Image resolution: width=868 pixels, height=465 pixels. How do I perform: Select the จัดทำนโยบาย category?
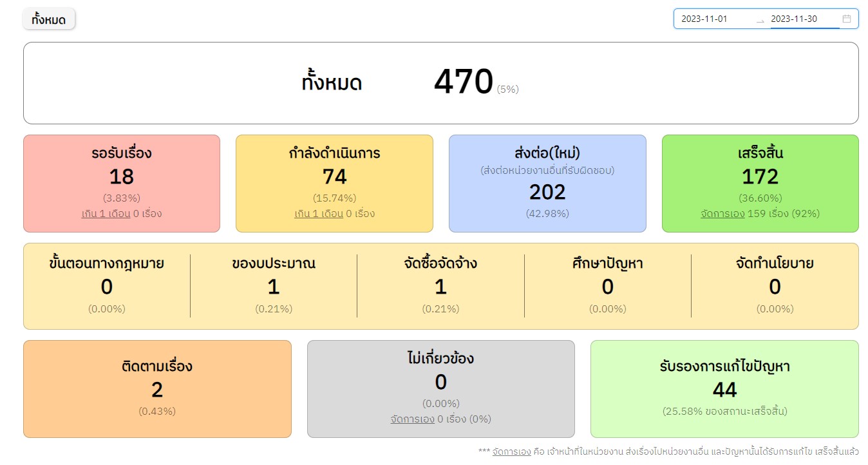[775, 286]
